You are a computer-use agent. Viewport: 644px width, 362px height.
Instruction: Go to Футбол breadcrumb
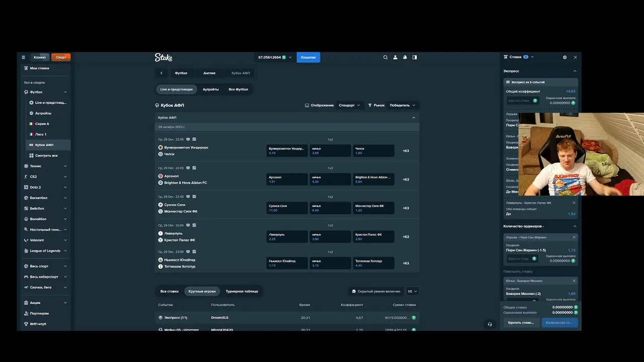[x=181, y=73]
